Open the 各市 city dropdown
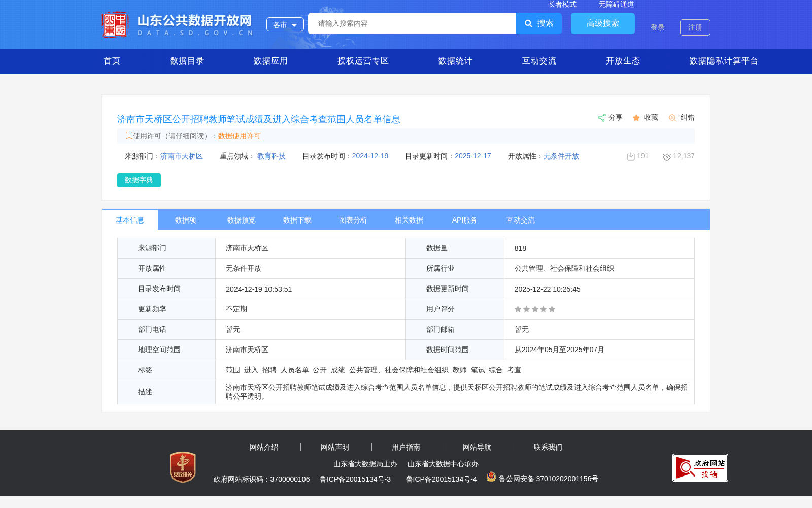812x508 pixels. [285, 24]
